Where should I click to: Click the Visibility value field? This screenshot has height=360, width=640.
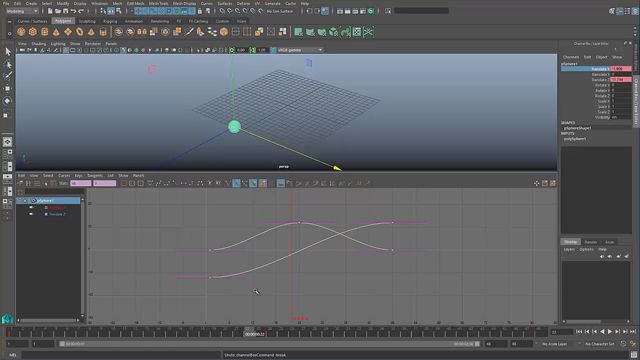[621, 117]
